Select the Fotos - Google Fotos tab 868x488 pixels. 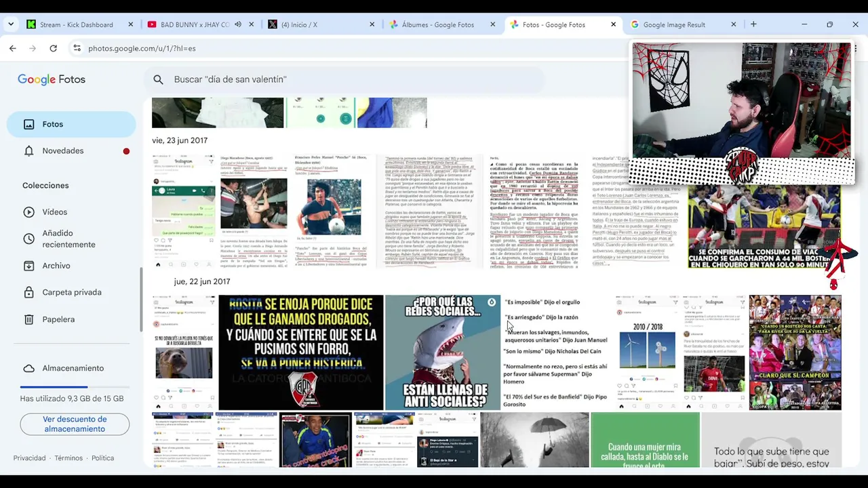click(563, 24)
